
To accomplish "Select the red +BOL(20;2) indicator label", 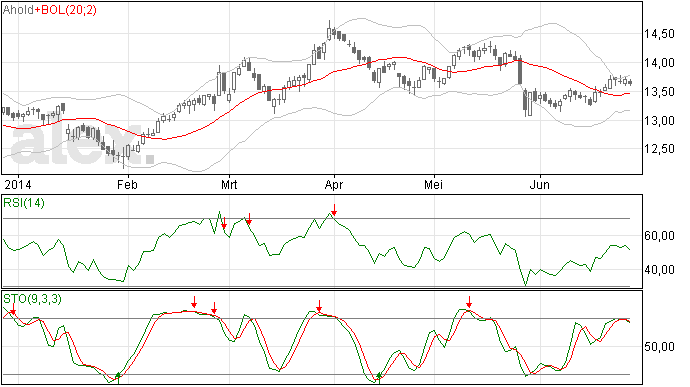I will click(x=66, y=10).
